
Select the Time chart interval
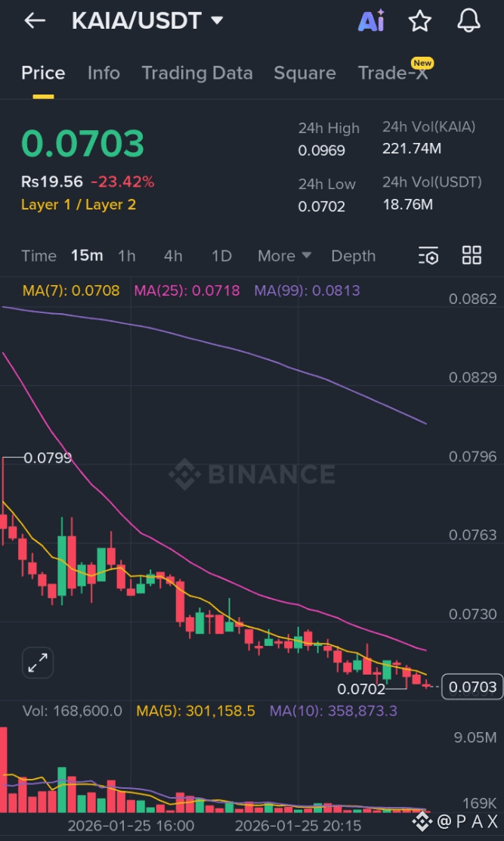click(x=39, y=256)
